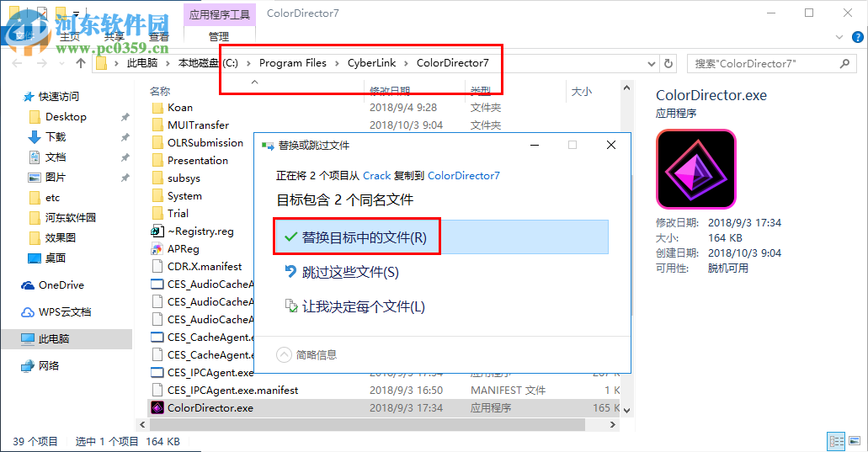868x452 pixels.
Task: Expand the ribbon with the chevron
Action: point(839,37)
